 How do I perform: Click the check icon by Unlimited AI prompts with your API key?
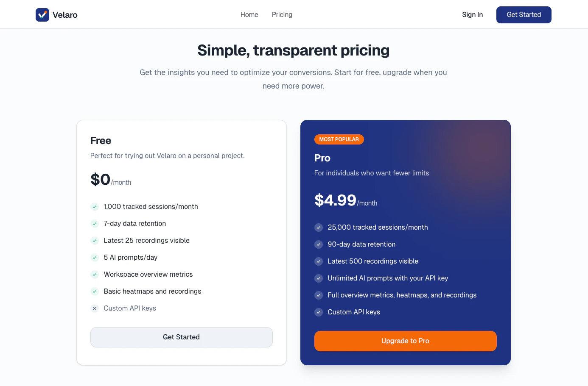click(x=319, y=278)
